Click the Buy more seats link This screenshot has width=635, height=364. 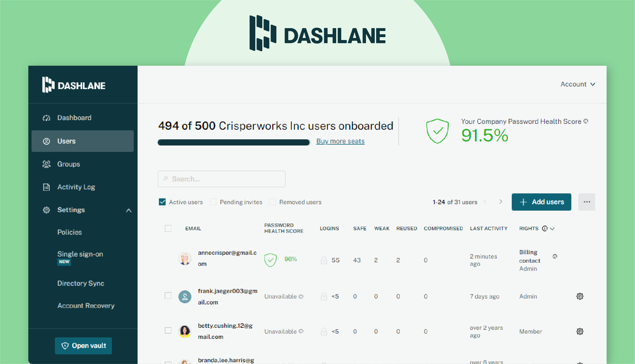[x=341, y=141]
